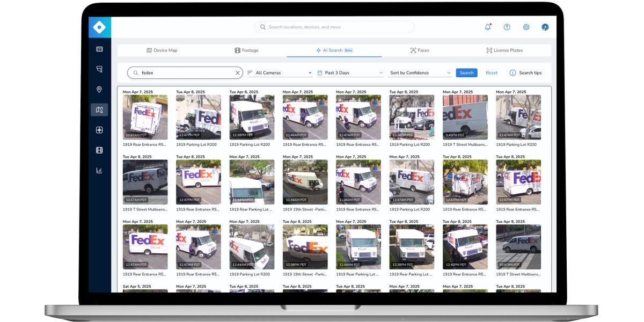The width and height of the screenshot is (644, 322).
Task: Open the camera devices sidebar icon
Action: click(99, 69)
